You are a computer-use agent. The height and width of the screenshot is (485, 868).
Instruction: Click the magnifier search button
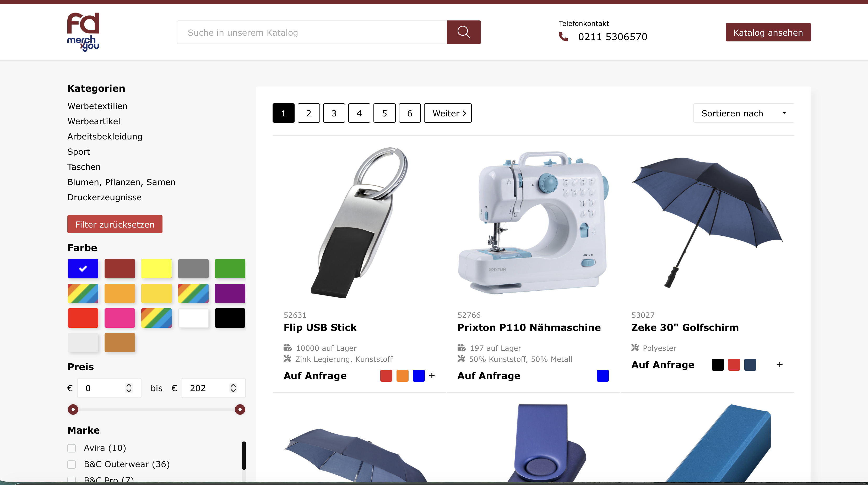464,32
